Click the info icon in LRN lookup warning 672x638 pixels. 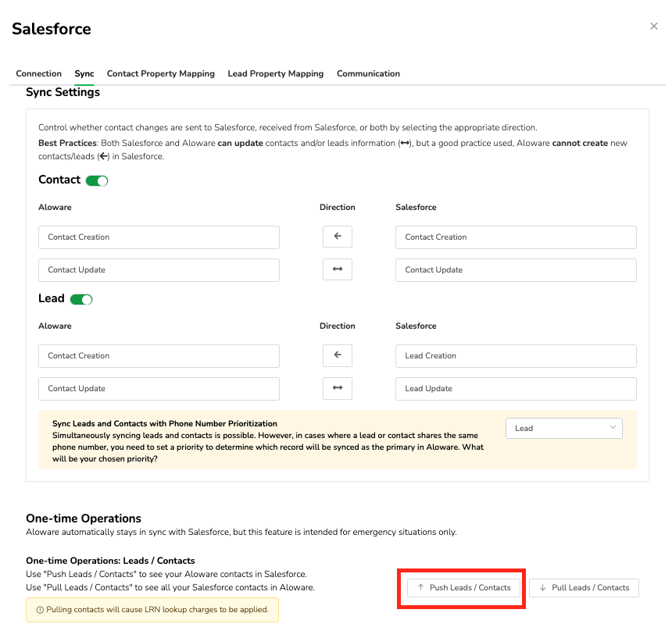(40, 610)
